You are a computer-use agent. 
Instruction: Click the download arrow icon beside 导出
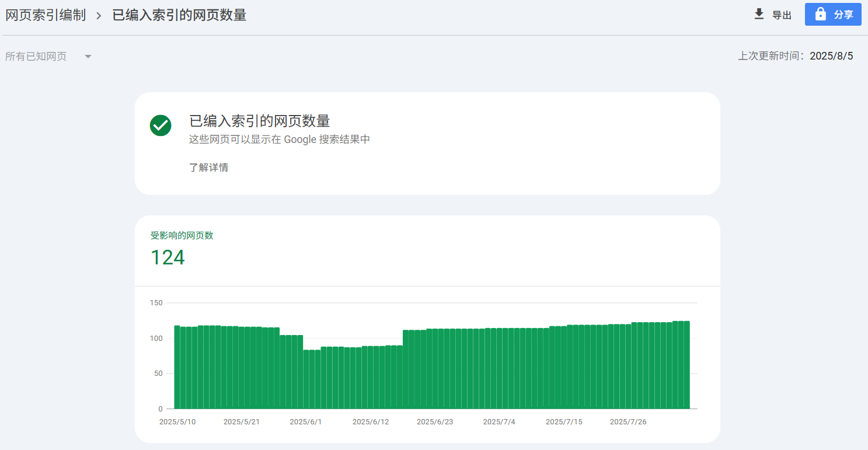(759, 14)
